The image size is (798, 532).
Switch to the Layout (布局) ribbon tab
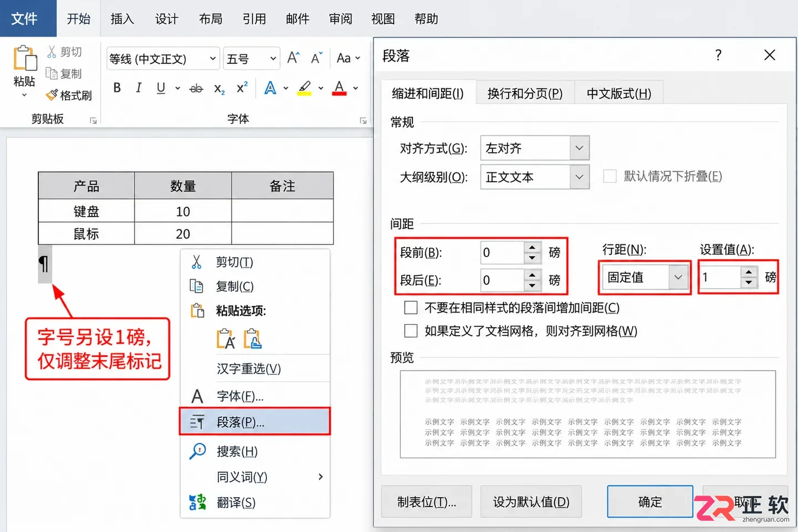pos(211,19)
